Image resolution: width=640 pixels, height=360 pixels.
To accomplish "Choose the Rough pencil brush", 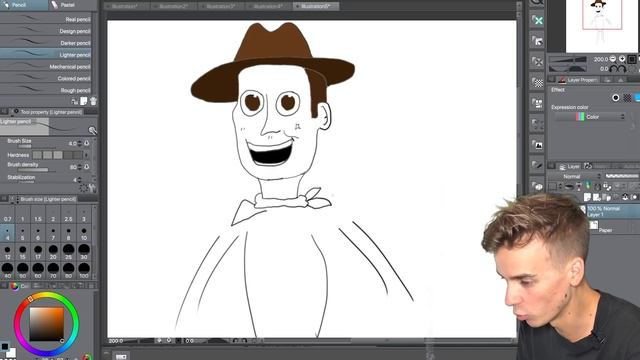I will click(x=46, y=90).
